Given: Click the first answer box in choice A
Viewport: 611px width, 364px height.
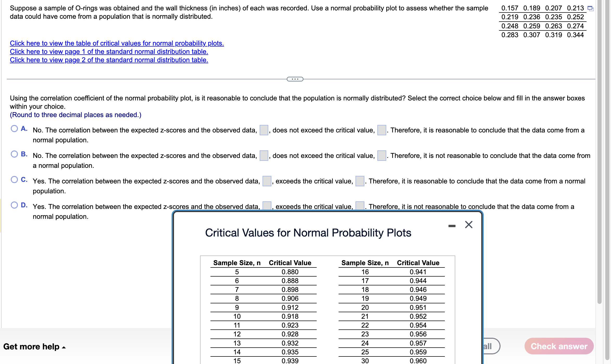Looking at the screenshot, I should [x=264, y=130].
